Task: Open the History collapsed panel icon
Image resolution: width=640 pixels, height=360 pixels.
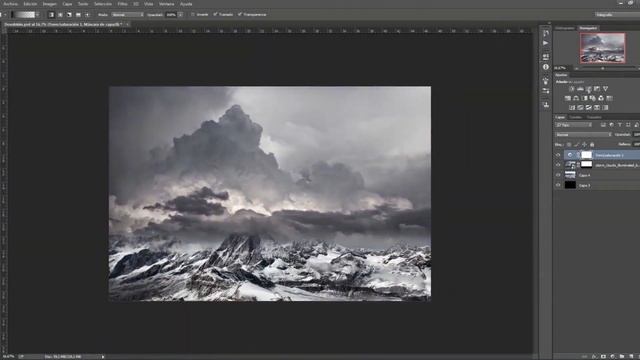Action: click(546, 33)
